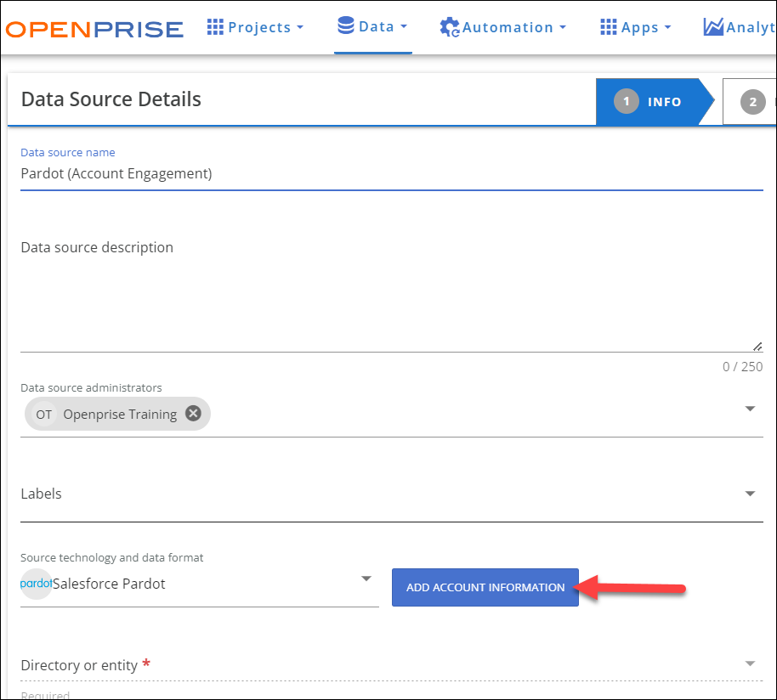Click the Automation gear icon
777x700 pixels.
coord(450,27)
